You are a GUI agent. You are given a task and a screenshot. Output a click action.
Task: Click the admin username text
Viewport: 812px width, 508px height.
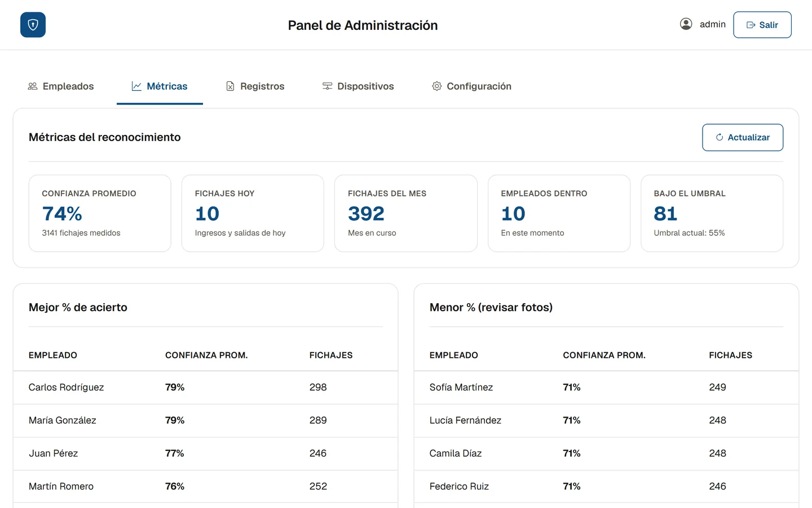point(713,24)
